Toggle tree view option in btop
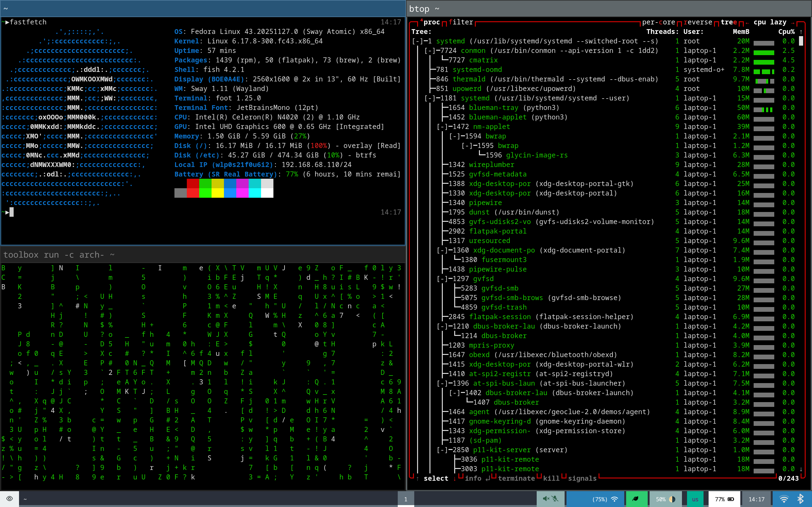Viewport: 812px width, 507px height. pos(729,22)
